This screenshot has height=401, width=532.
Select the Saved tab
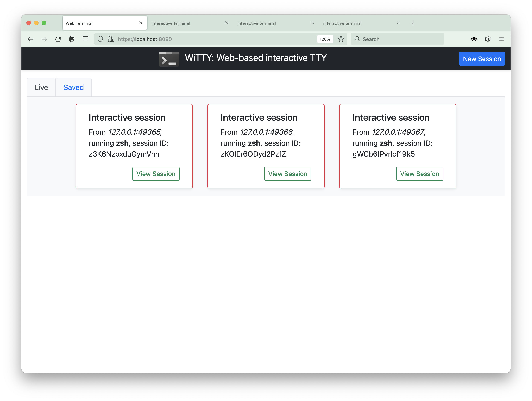(x=74, y=87)
